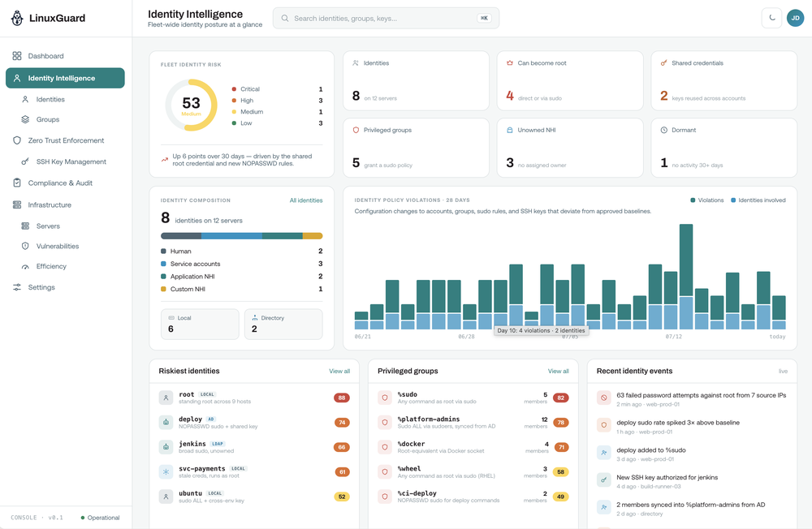Toggle the Identities involved legend series
812x529 pixels.
click(758, 200)
